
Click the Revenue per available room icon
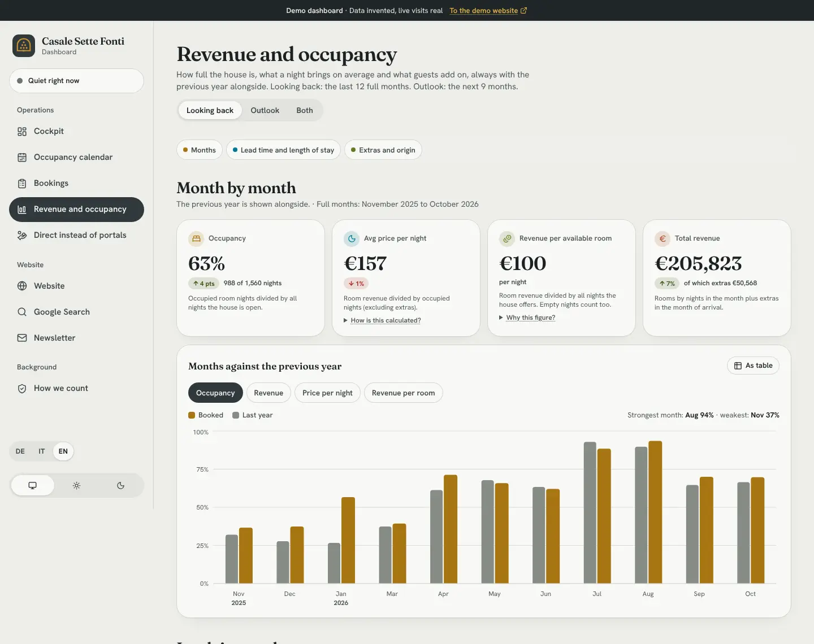pyautogui.click(x=507, y=238)
